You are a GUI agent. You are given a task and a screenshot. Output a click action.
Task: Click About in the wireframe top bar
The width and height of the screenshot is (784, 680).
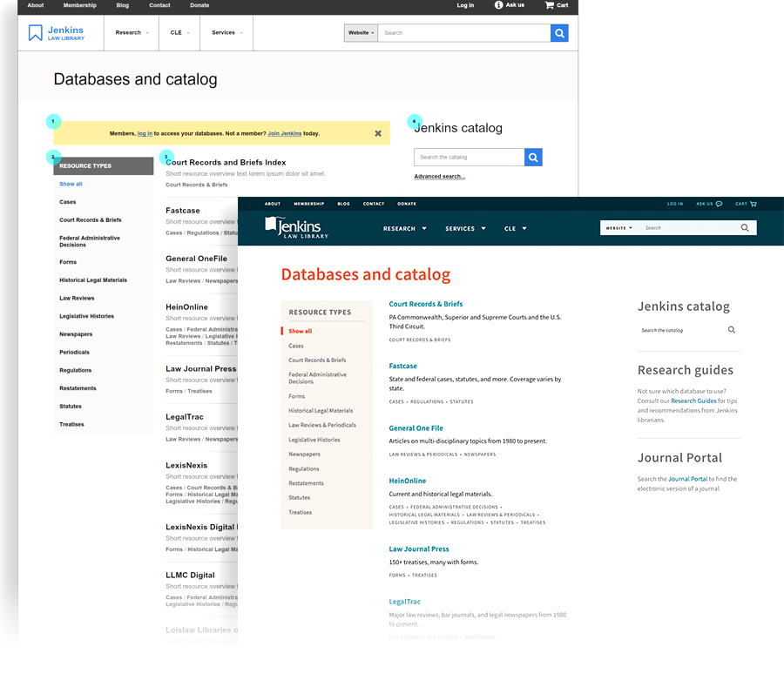tap(36, 5)
